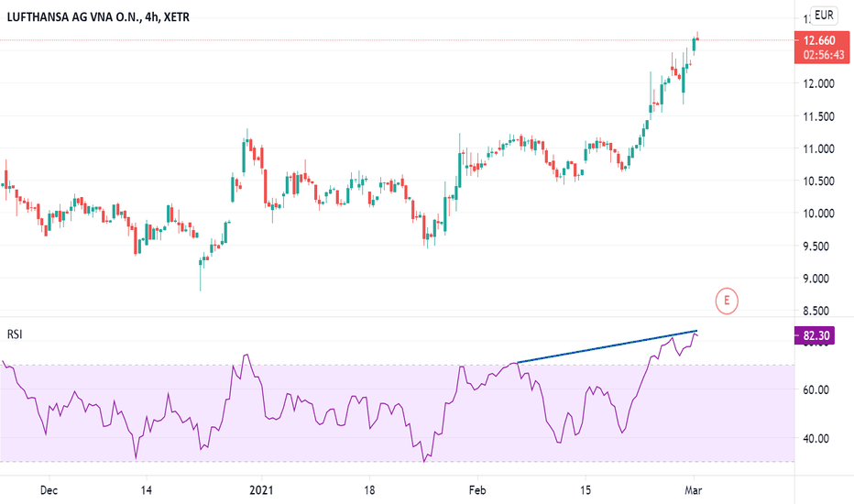Click the 14 date label on time axis
Screen dimensions: 854x504
coord(146,490)
